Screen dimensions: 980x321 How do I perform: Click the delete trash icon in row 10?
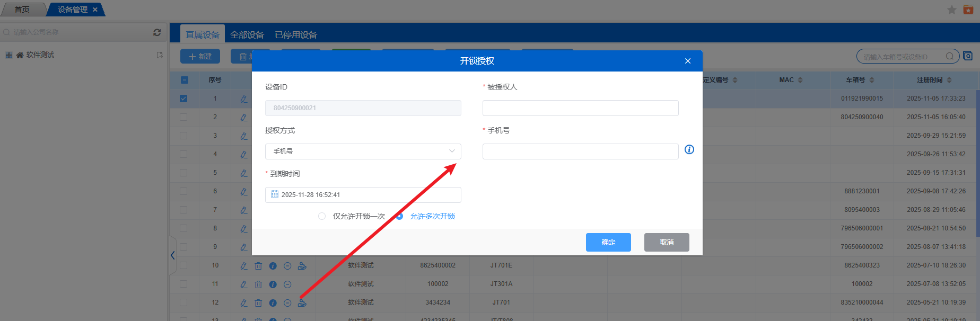click(x=258, y=266)
